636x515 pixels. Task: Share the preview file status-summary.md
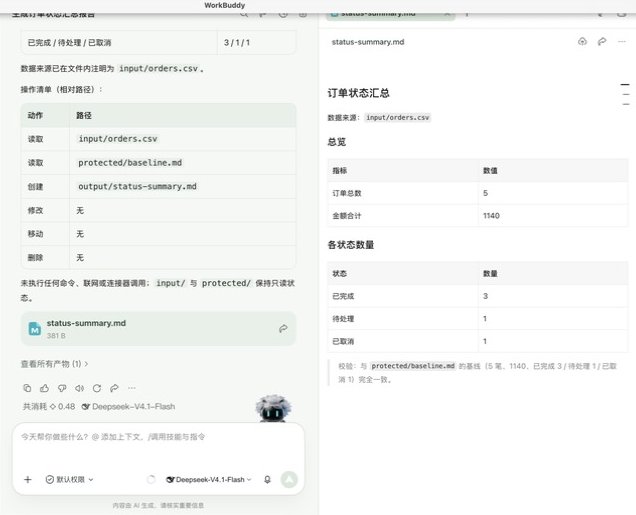[x=602, y=41]
